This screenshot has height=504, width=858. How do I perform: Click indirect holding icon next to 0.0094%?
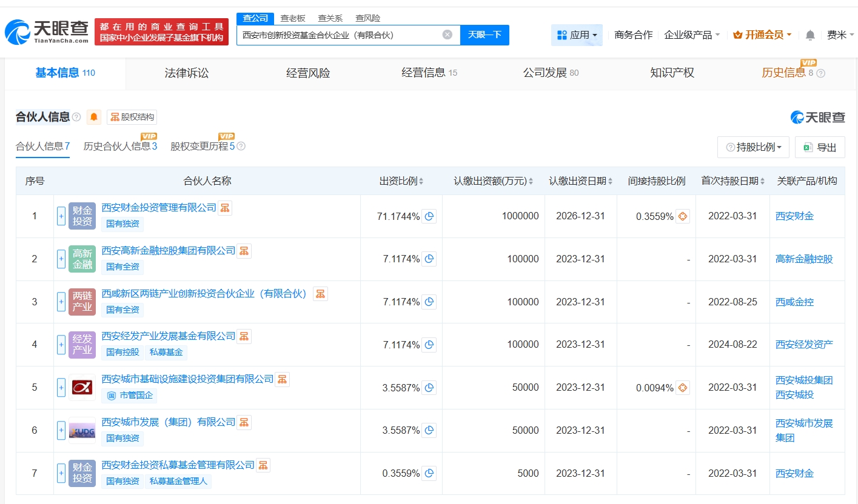(683, 388)
